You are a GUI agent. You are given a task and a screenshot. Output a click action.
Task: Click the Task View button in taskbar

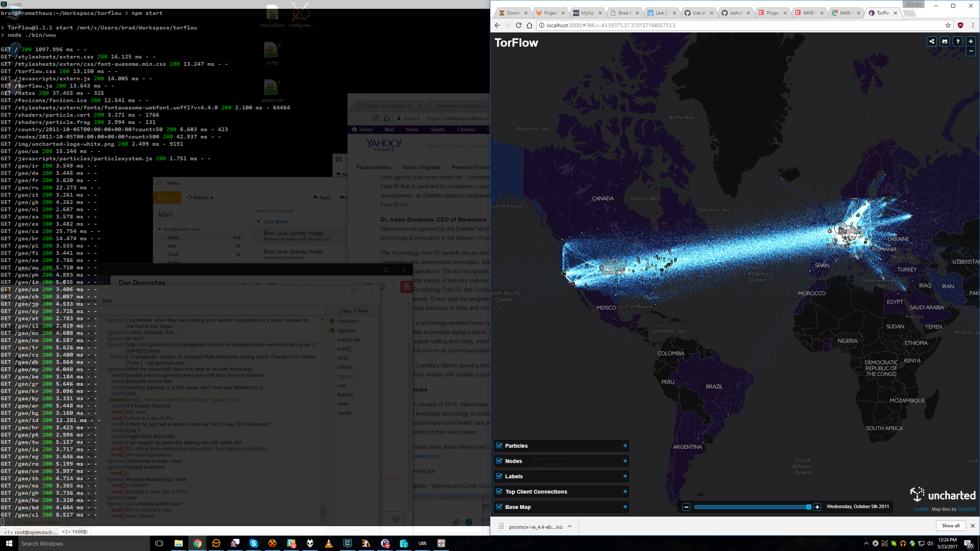(159, 543)
